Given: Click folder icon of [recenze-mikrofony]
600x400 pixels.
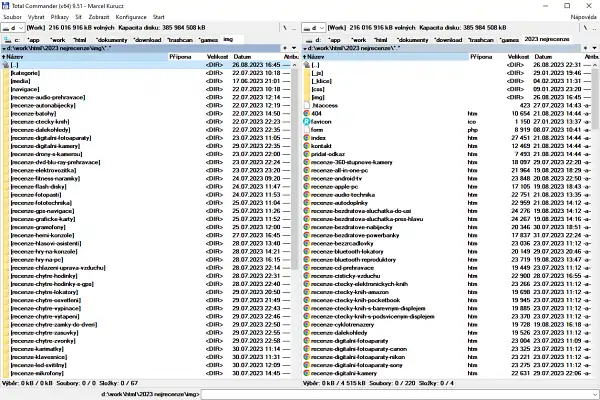Looking at the screenshot, I should [5, 373].
